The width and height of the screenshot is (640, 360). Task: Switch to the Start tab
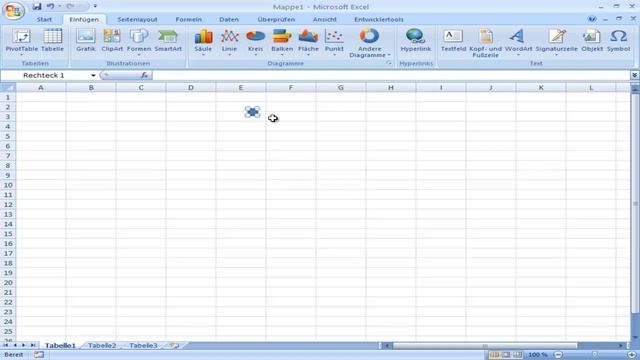[x=44, y=19]
